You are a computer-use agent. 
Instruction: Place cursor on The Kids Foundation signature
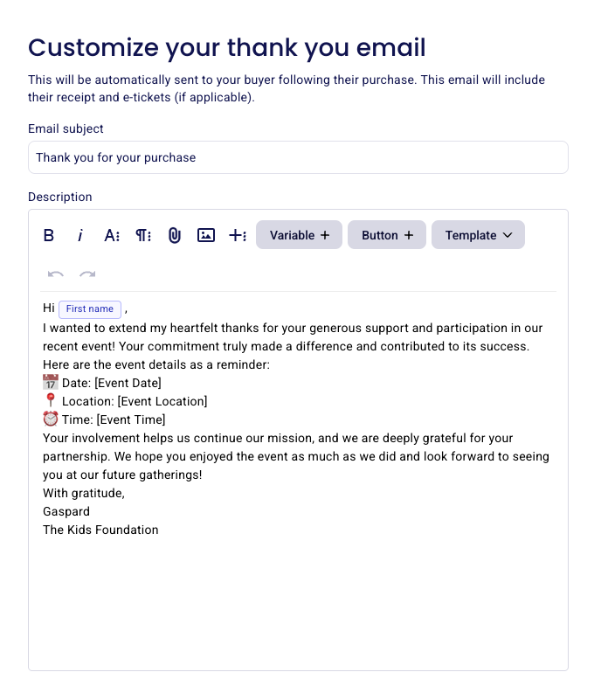pyautogui.click(x=100, y=530)
